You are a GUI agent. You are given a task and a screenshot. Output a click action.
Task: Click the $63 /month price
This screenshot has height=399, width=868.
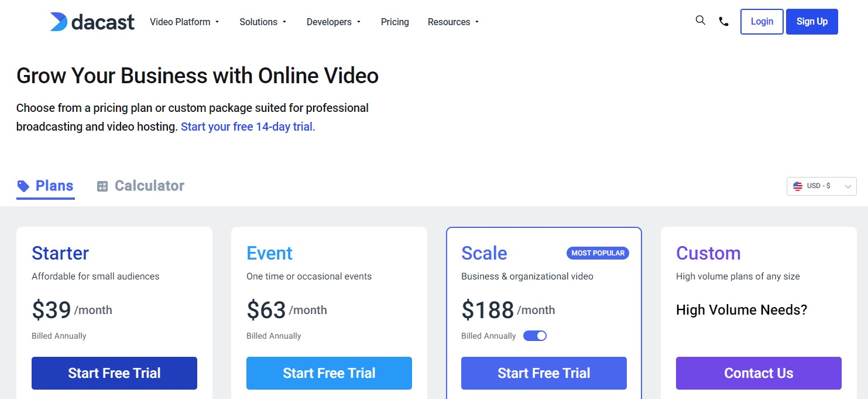287,310
